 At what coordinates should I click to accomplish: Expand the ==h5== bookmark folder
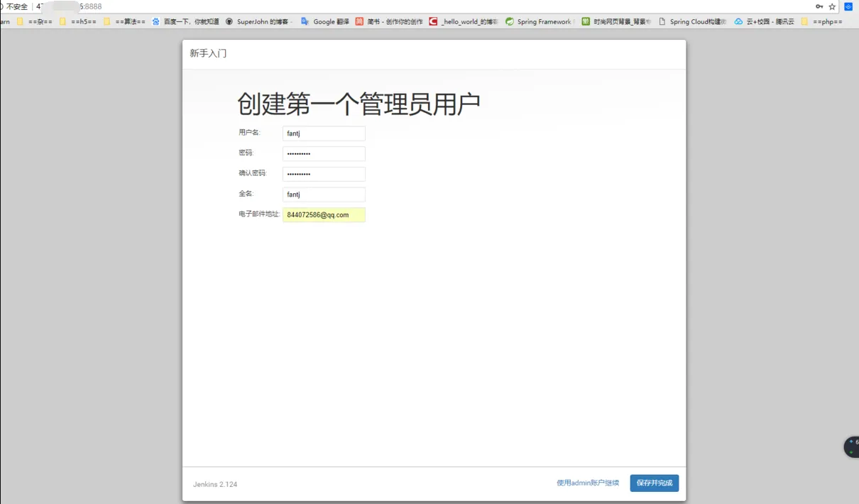pyautogui.click(x=78, y=22)
